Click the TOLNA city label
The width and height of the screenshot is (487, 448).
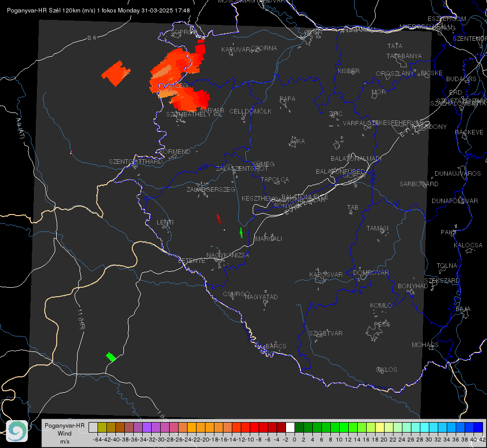[447, 266]
